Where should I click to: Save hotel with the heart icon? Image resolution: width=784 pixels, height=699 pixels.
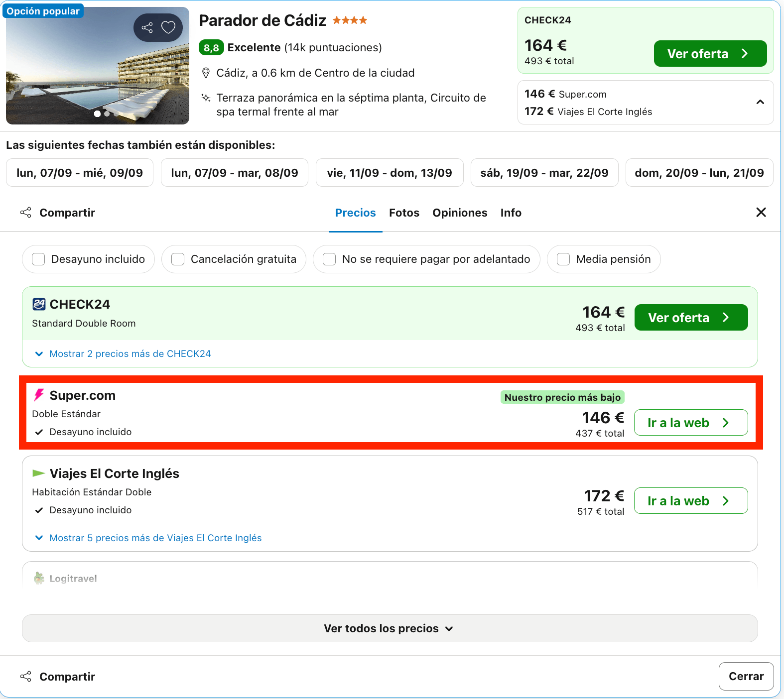tap(168, 27)
